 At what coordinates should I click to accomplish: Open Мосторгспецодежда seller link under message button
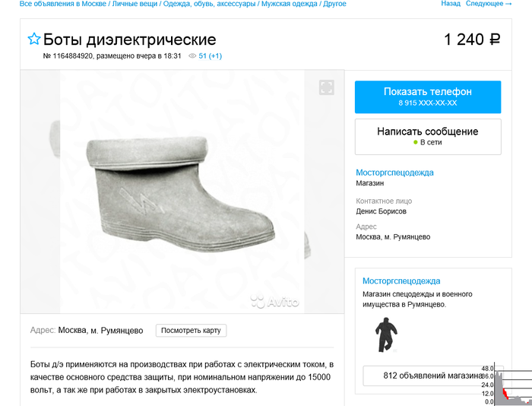pyautogui.click(x=394, y=173)
